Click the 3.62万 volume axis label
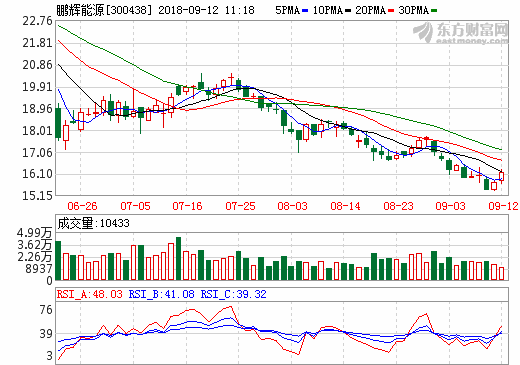 click(35, 245)
